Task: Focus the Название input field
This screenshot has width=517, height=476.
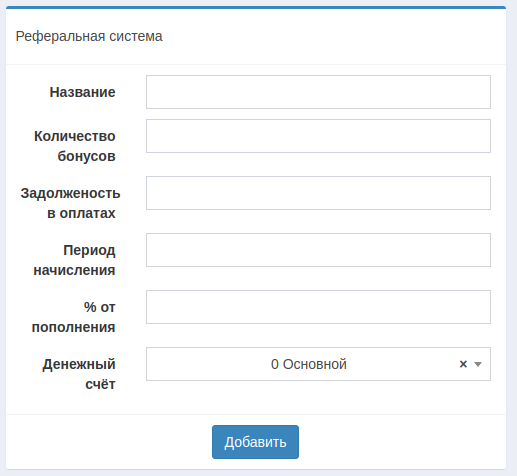Action: [x=318, y=92]
